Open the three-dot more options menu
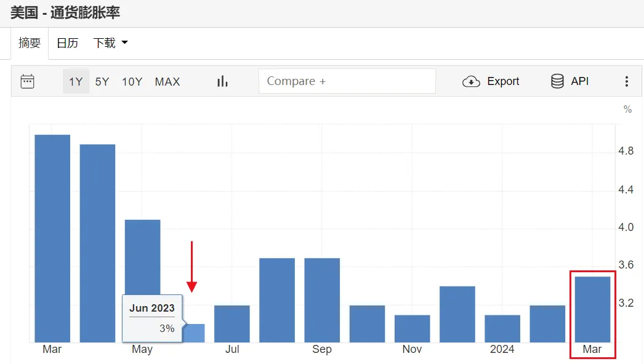Screen dimensions: 644x364 click(627, 81)
